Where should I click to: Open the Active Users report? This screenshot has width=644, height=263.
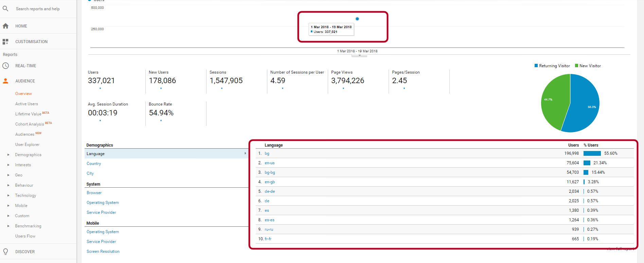26,104
